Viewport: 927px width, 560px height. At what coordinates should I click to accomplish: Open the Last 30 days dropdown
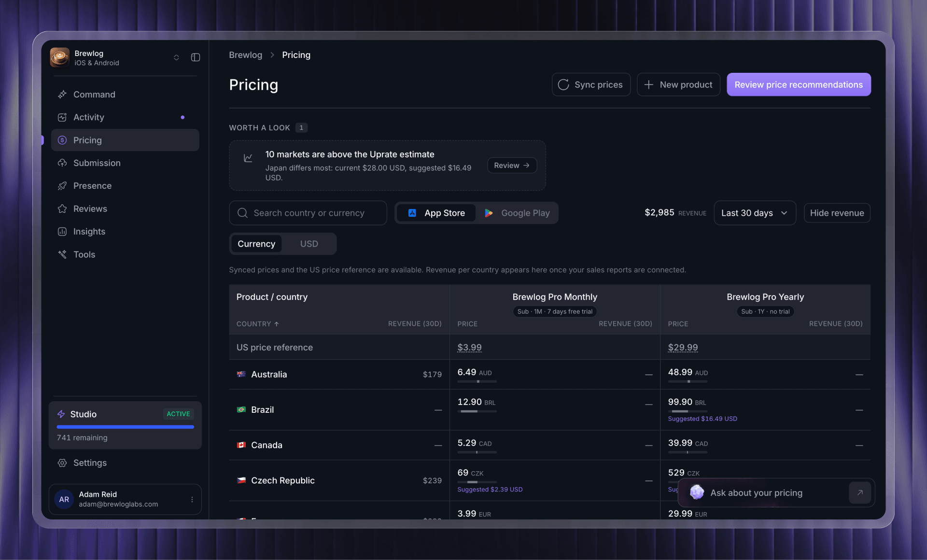(x=755, y=213)
